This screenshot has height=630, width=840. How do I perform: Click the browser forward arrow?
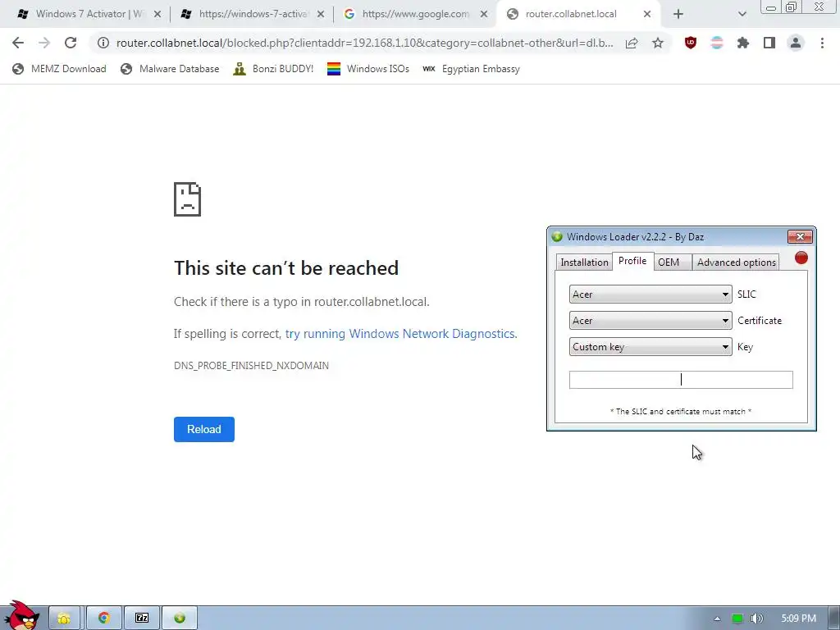(x=44, y=43)
